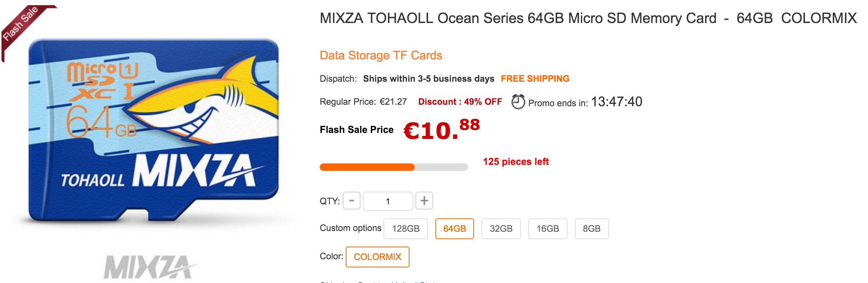This screenshot has height=283, width=868.
Task: Select the 128GB storage option
Action: coord(405,229)
